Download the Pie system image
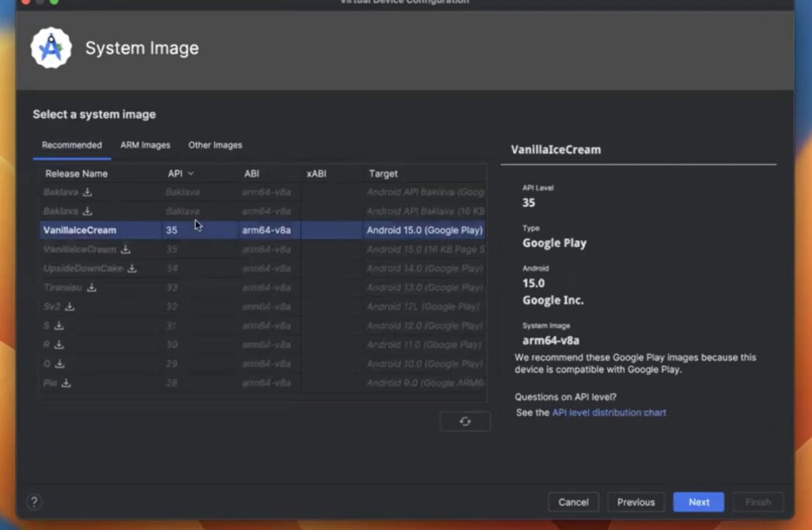Viewport: 812px width, 530px height. [67, 383]
